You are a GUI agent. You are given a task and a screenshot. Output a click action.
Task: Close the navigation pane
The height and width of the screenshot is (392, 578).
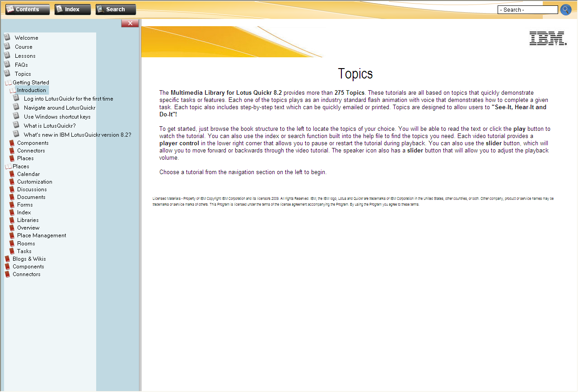(x=130, y=23)
